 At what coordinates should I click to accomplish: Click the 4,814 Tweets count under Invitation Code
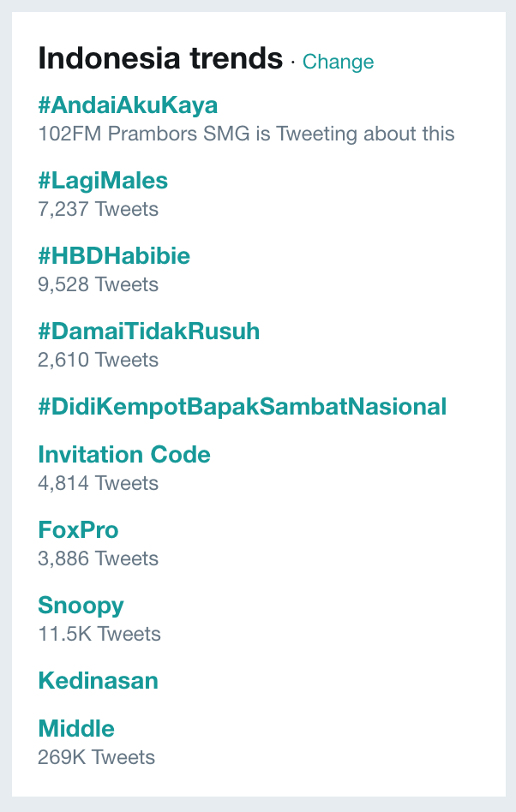98,484
